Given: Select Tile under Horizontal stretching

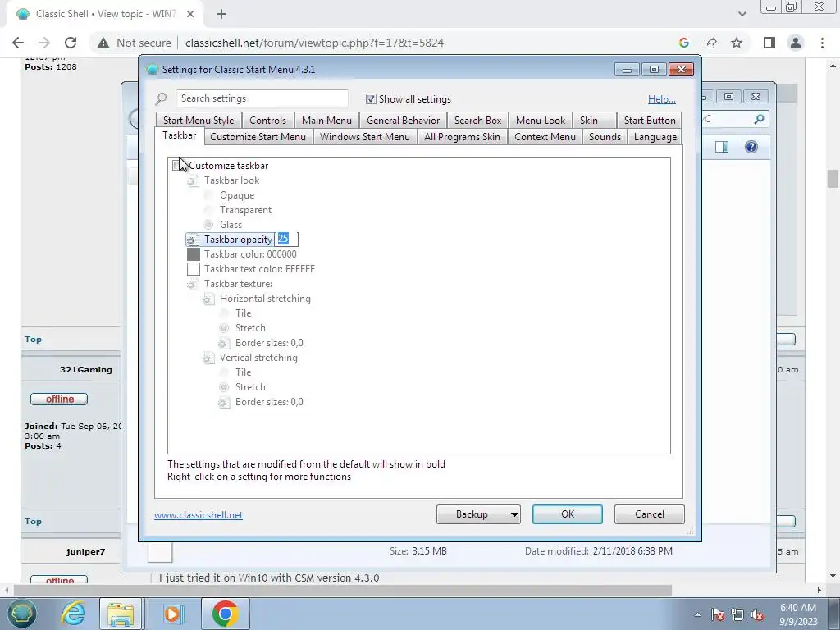Looking at the screenshot, I should point(224,313).
